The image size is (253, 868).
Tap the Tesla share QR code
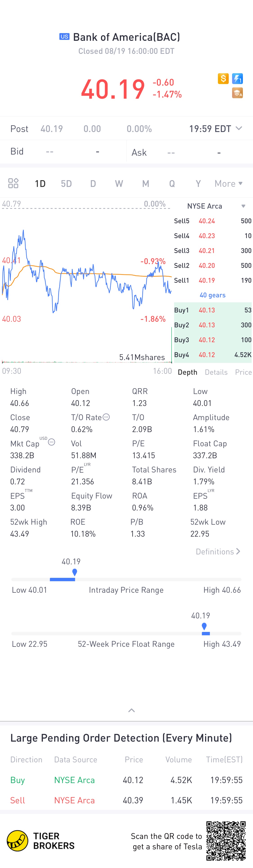coord(226,841)
